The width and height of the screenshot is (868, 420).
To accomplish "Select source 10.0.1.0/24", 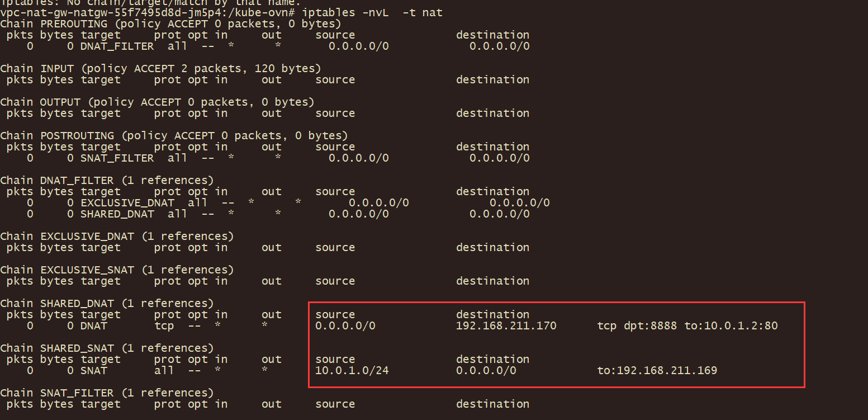I will coord(352,370).
